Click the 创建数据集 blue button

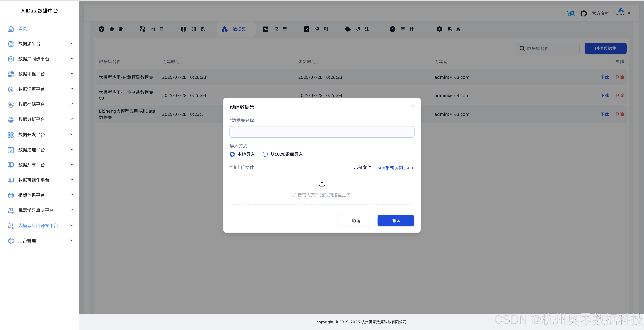coord(605,48)
